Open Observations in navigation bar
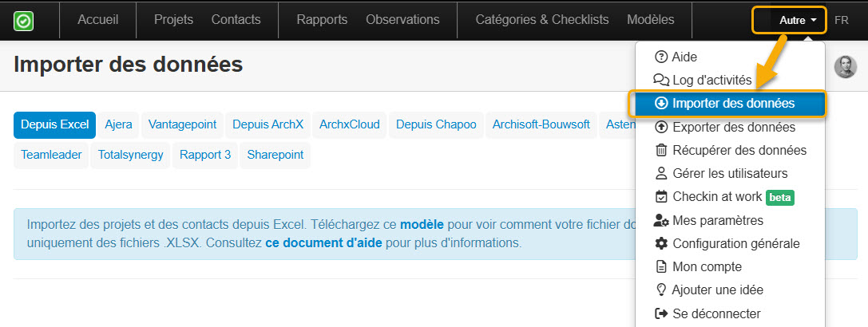Image resolution: width=868 pixels, height=327 pixels. (x=402, y=20)
